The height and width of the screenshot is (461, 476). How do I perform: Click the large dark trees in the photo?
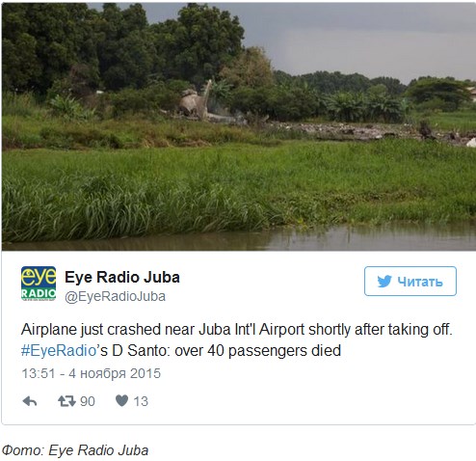tap(122, 48)
